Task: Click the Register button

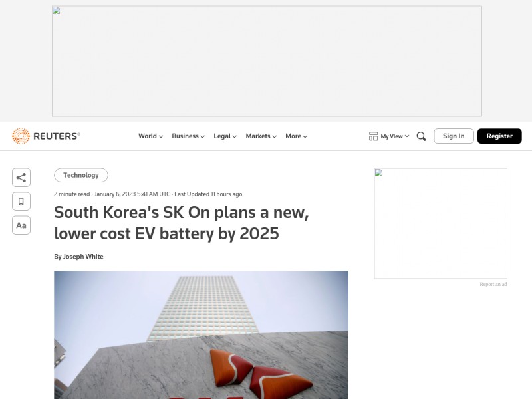Action: pos(499,136)
